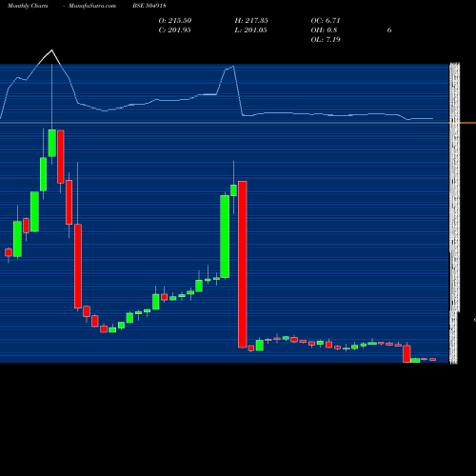Image resolution: width=476 pixels, height=476 pixels.
Task: Click the price scale axis on the right
Action: point(454,213)
